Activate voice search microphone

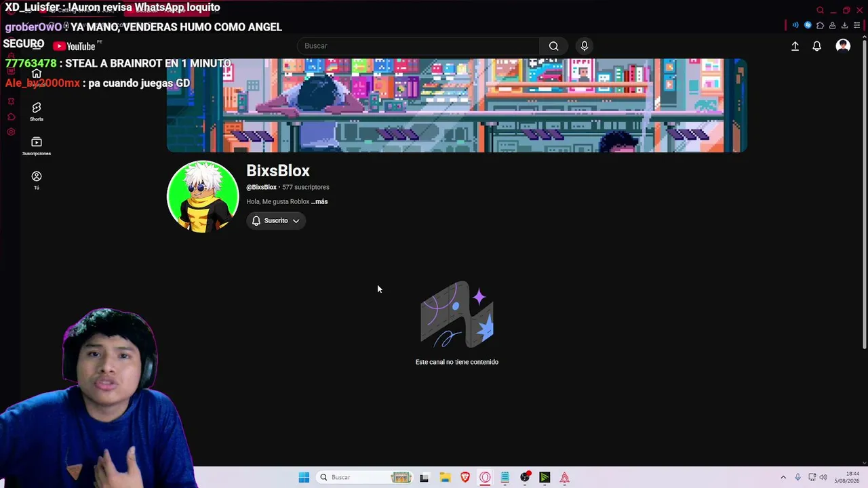[585, 46]
